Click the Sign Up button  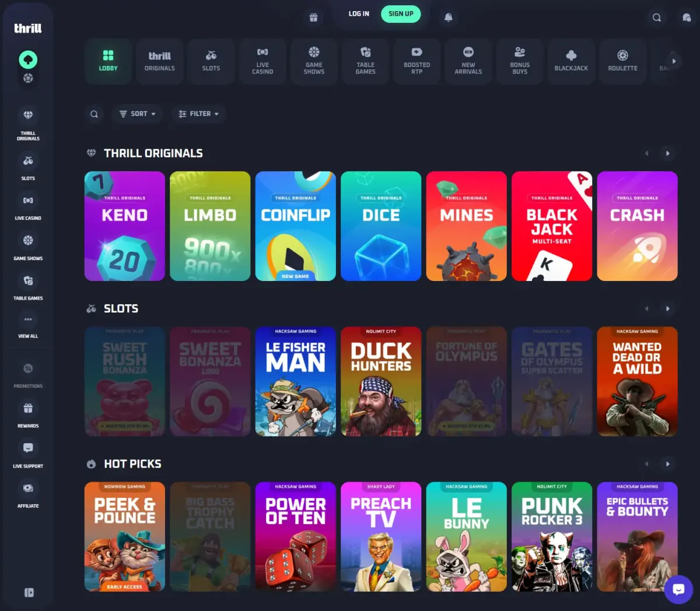401,14
